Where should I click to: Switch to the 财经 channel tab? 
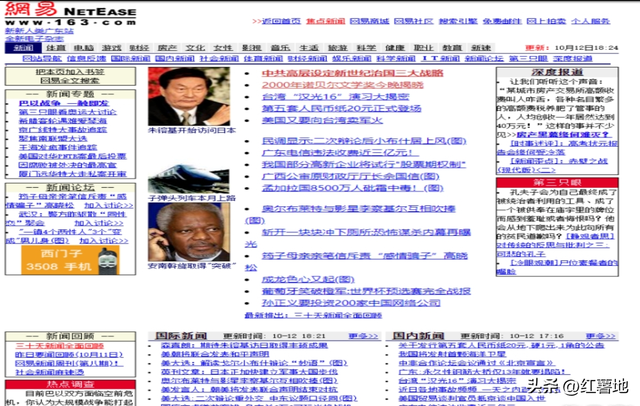coord(139,48)
